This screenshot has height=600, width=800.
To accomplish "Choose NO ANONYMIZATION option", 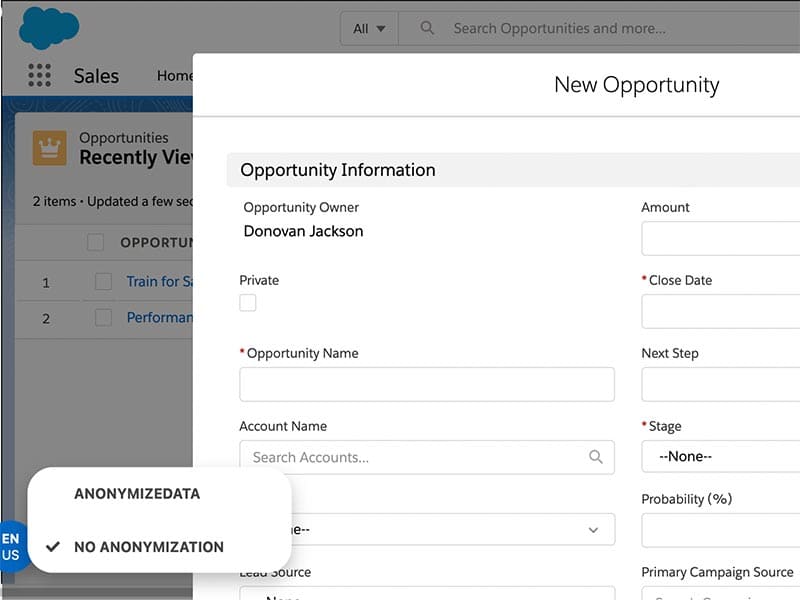I will click(148, 547).
